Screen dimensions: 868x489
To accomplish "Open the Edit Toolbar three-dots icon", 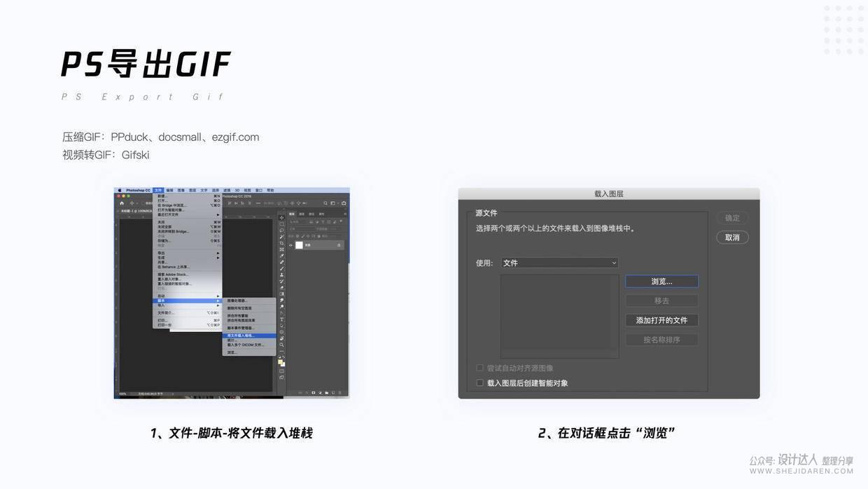I will tap(281, 351).
